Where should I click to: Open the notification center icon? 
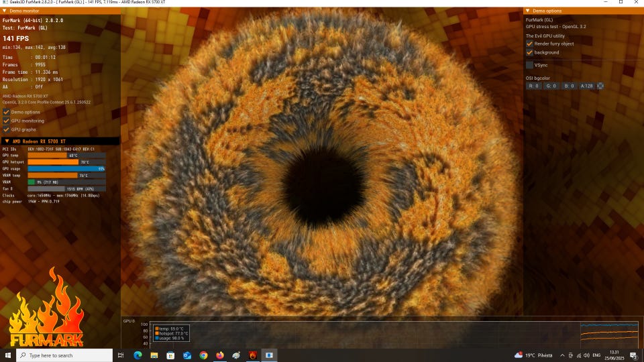634,355
